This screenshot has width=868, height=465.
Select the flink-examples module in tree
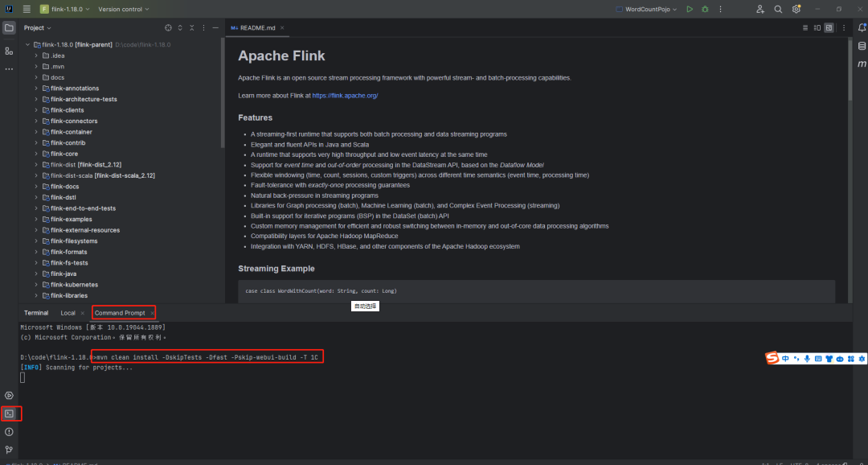pyautogui.click(x=71, y=219)
